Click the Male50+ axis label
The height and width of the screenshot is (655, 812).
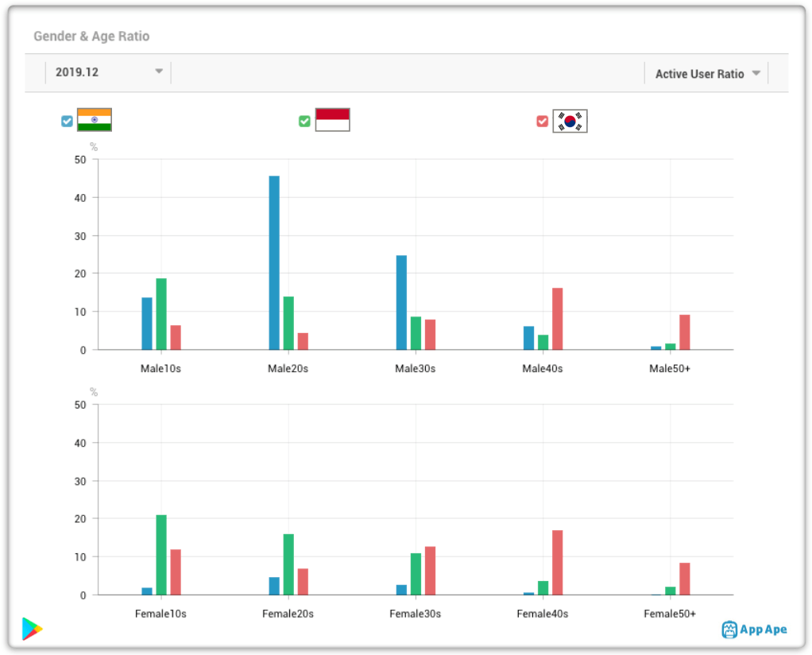[670, 369]
